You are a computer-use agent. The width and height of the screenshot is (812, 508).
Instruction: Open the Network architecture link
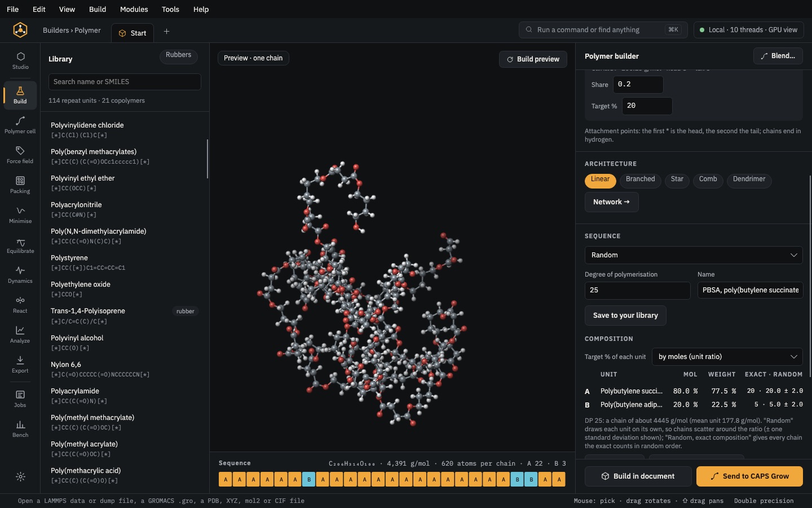click(x=612, y=202)
